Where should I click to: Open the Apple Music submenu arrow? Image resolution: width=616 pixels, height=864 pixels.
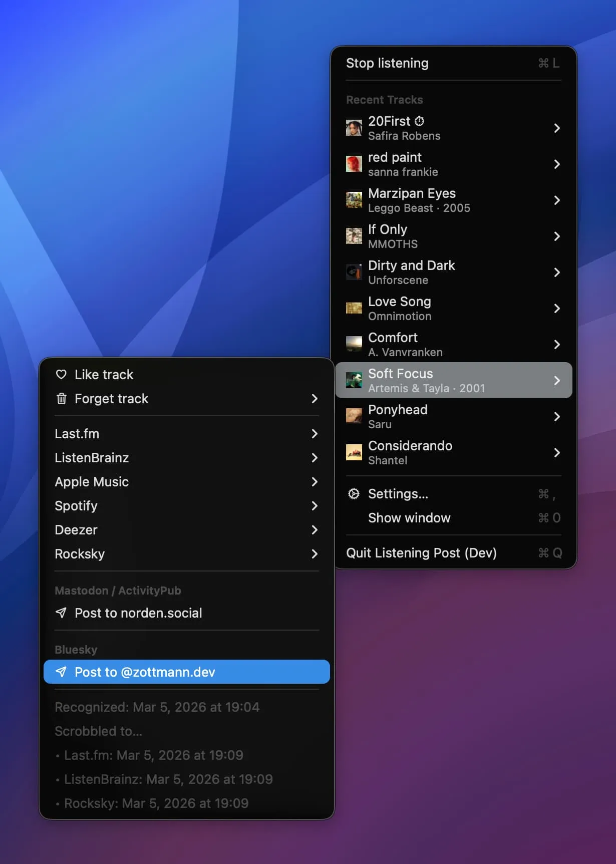click(x=315, y=482)
